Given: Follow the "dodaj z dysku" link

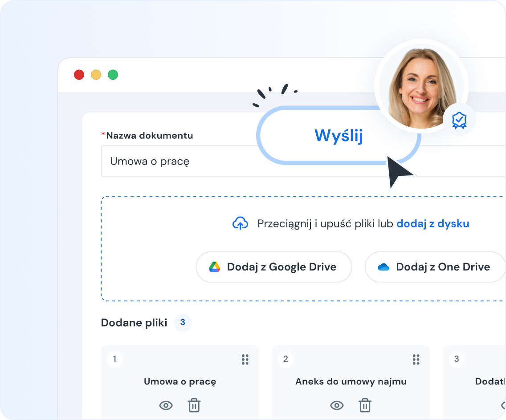Looking at the screenshot, I should (433, 223).
